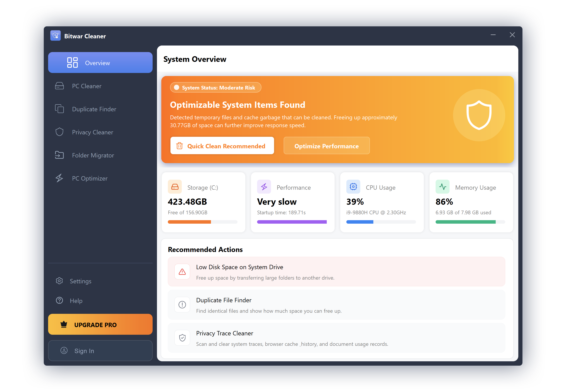The image size is (566, 392).
Task: Click Optimizable System Items Found headline
Action: coord(237,105)
